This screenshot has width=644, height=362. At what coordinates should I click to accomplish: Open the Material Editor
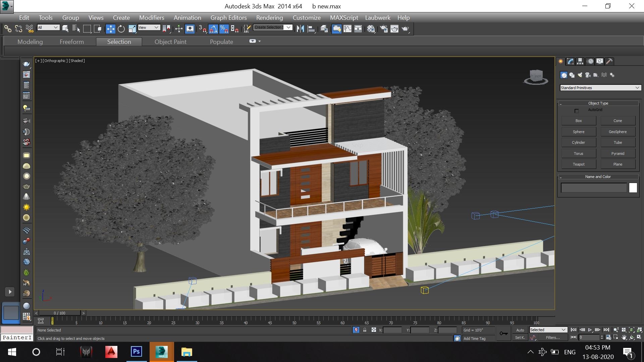(371, 29)
